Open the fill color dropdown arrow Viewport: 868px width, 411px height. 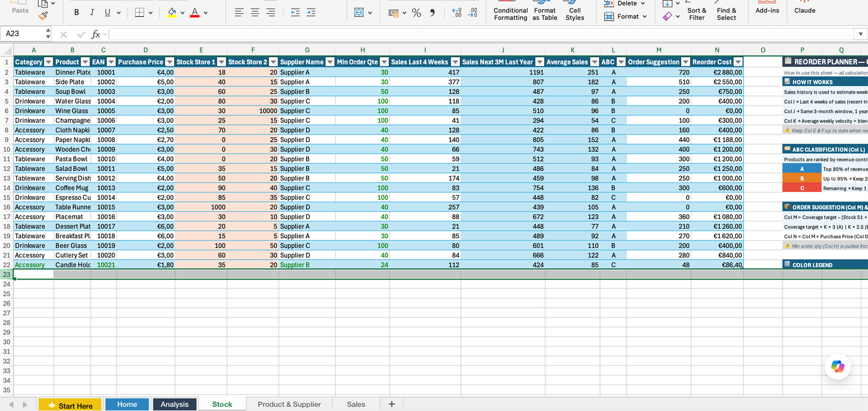coord(183,13)
